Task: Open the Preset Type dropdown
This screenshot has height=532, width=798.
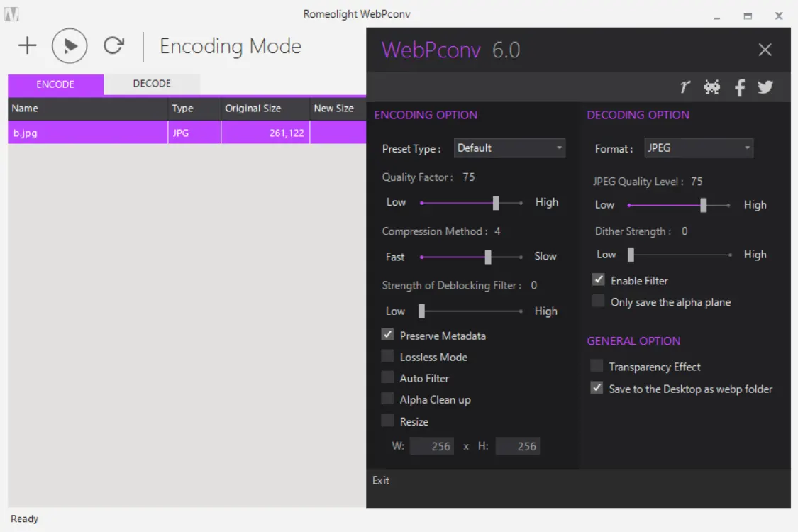Action: [509, 148]
